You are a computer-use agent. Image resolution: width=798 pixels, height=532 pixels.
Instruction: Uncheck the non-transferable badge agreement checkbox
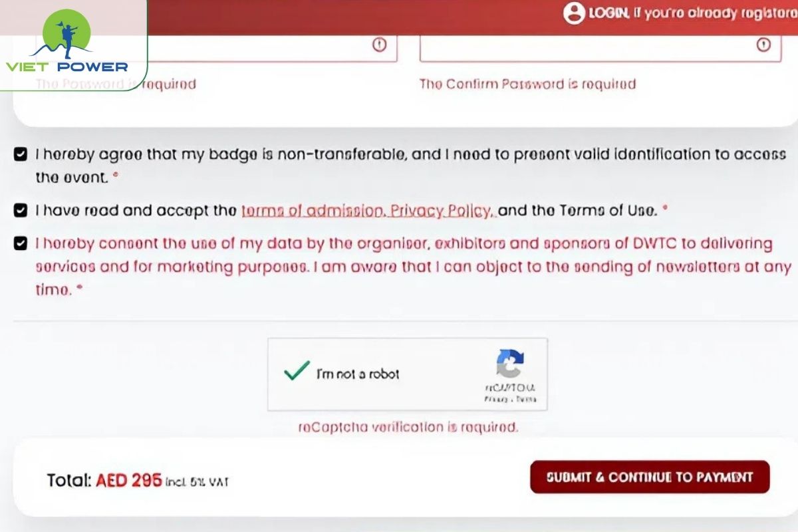pos(21,155)
